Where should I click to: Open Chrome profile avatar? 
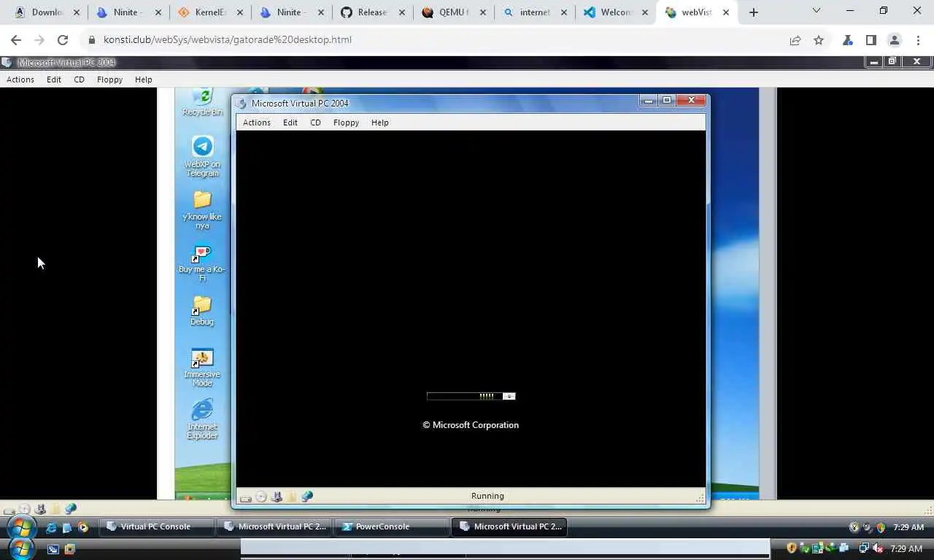[x=895, y=40]
